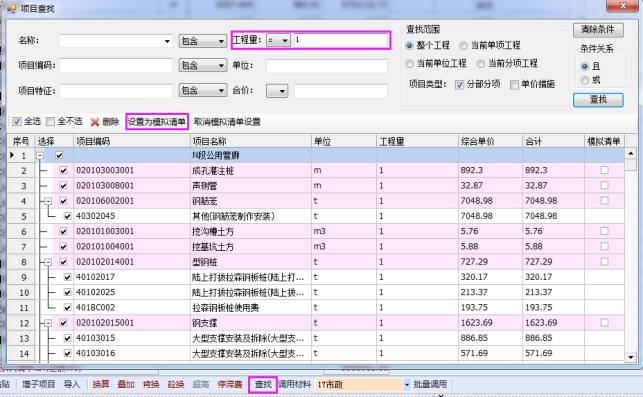Close the 项目查找 dialog window
643x397 pixels.
click(x=622, y=6)
